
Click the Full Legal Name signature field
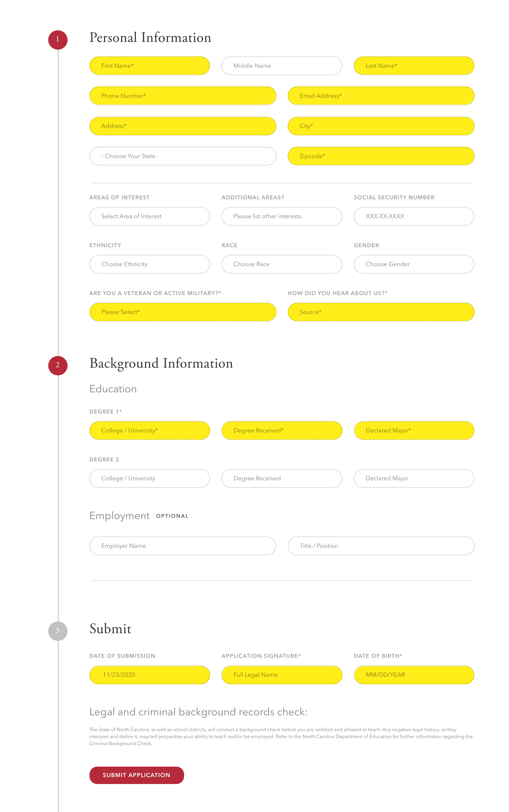coord(282,675)
